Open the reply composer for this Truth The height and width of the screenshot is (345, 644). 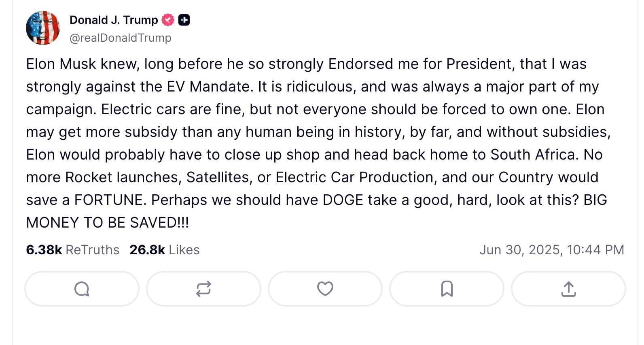click(x=82, y=289)
